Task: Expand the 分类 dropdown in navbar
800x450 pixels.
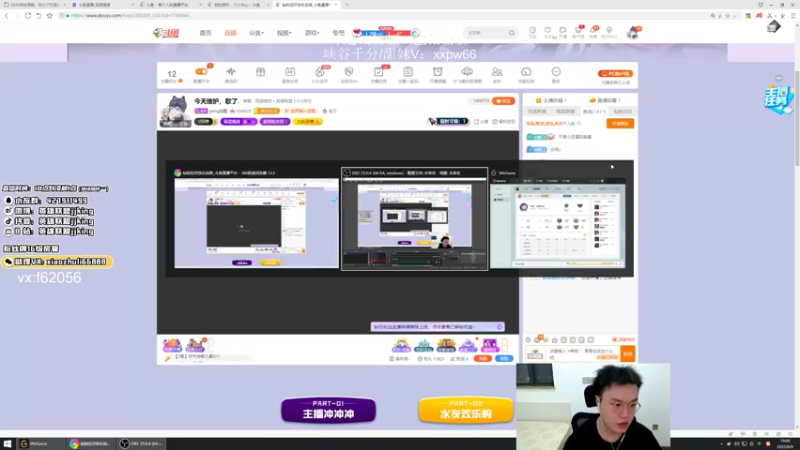Action: [256, 33]
